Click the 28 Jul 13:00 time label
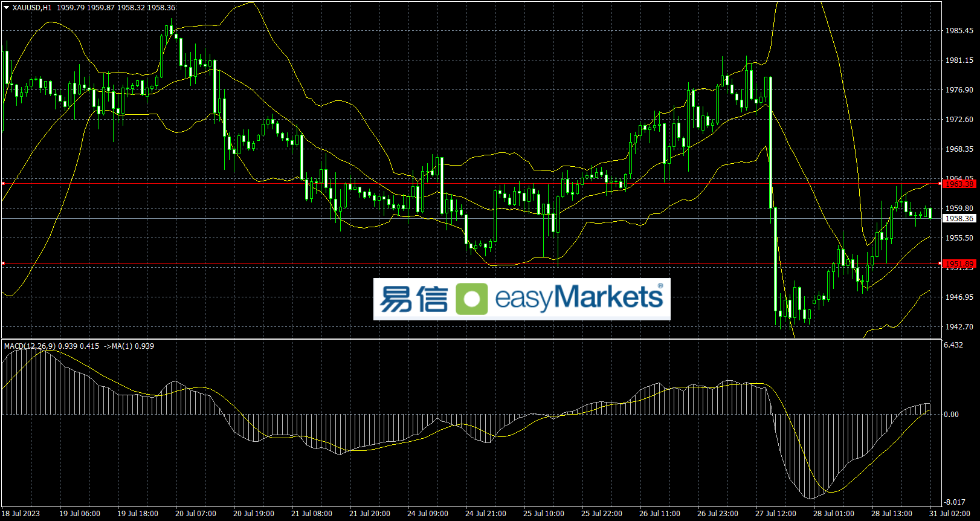Viewport: 980px width, 521px height. tap(892, 514)
